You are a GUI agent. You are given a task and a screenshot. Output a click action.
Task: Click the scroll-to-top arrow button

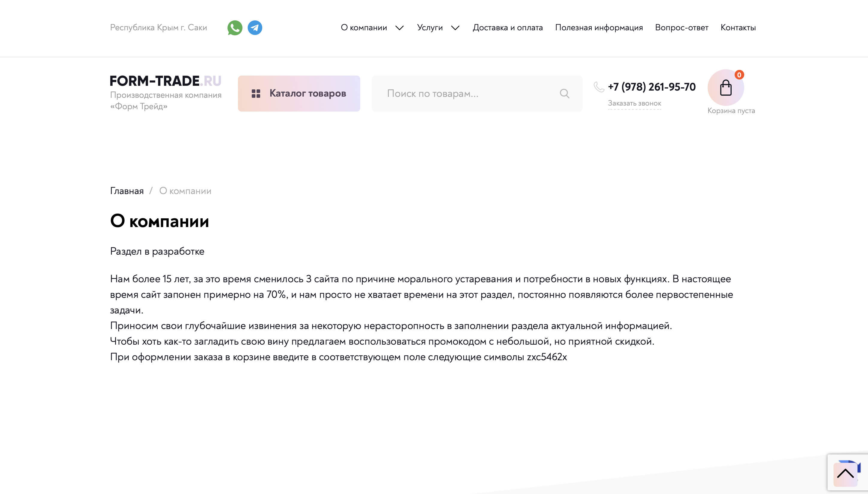[845, 474]
